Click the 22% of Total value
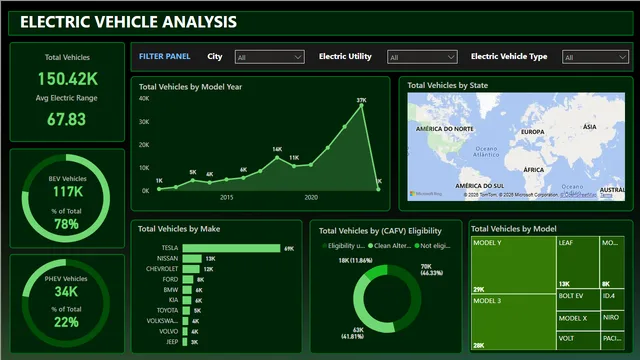The width and height of the screenshot is (640, 360). [67, 322]
